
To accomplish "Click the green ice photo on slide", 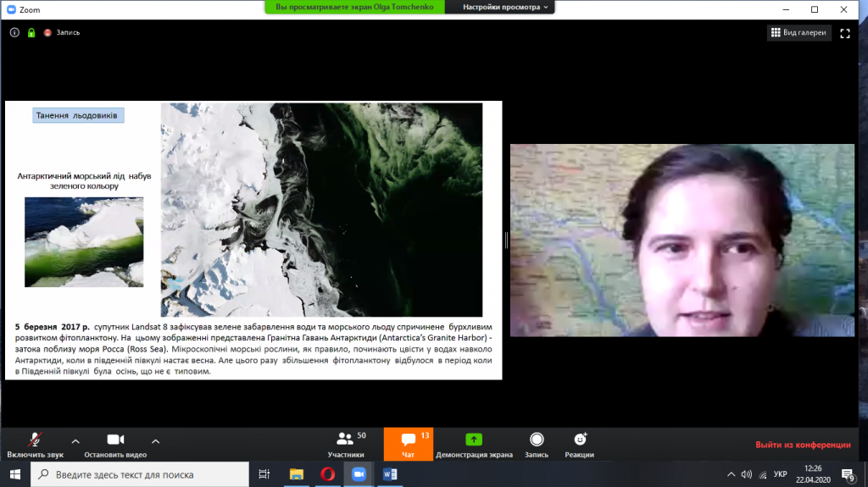I will click(x=84, y=242).
